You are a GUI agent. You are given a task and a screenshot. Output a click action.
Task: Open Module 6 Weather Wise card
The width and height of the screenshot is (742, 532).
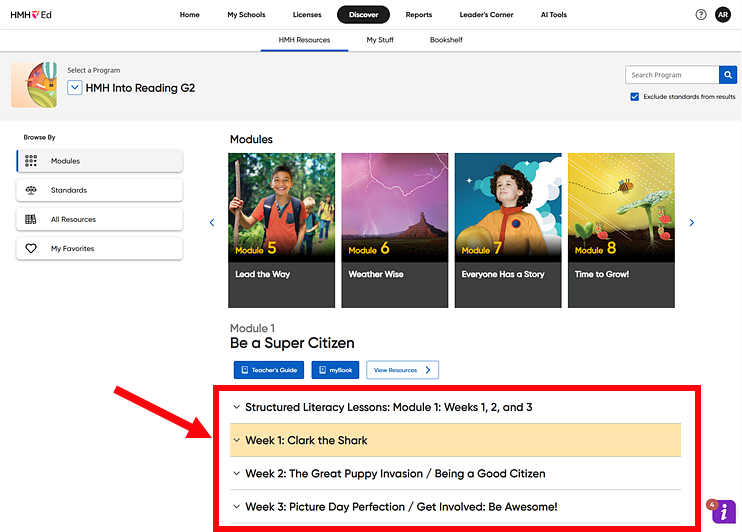click(x=395, y=230)
